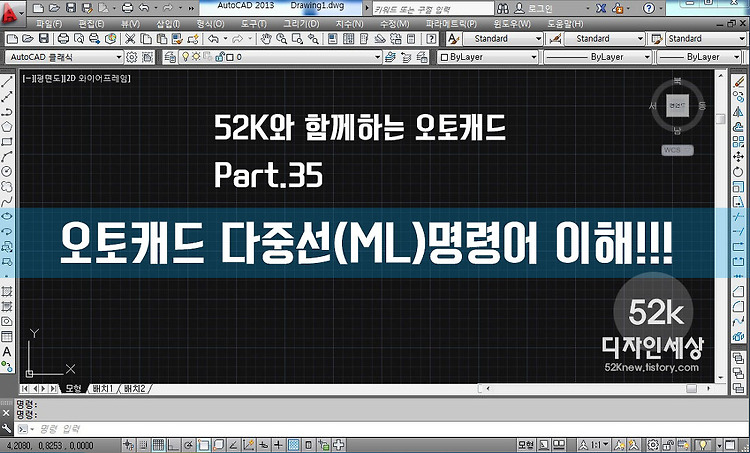The image size is (750, 453).
Task: Open the Plot Preview icon in standard toolbar
Action: tap(79, 39)
